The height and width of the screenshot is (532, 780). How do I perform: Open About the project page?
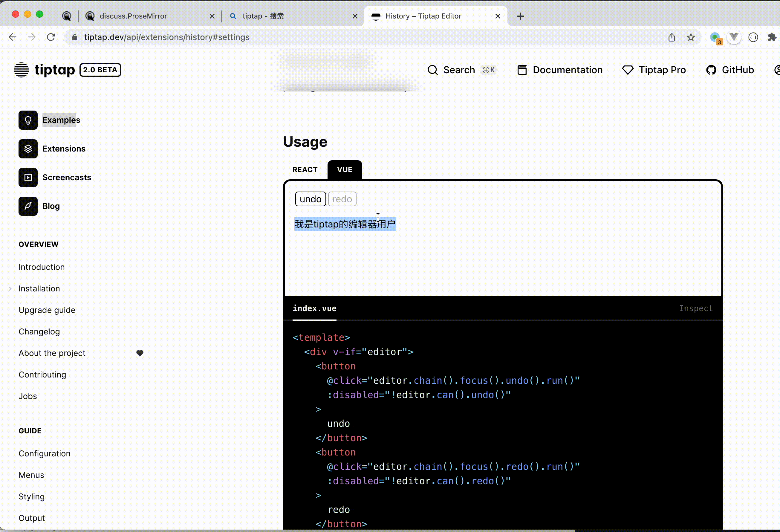pyautogui.click(x=52, y=353)
